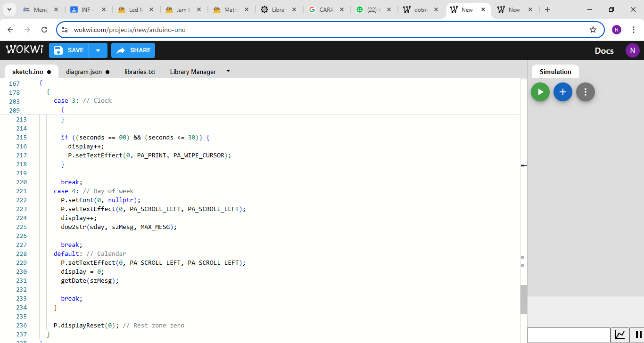This screenshot has width=644, height=343.
Task: Close the 'Meng' browser tab
Action: pyautogui.click(x=56, y=9)
